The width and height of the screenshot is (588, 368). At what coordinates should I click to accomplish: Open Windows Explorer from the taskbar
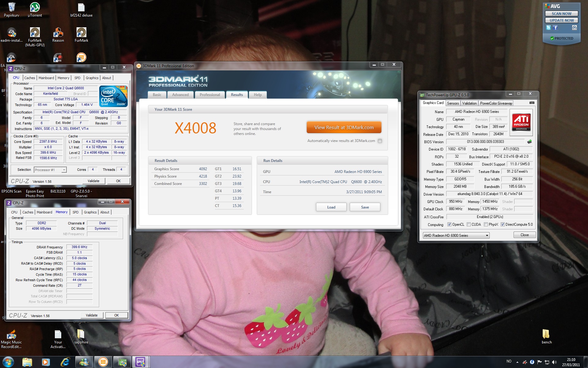pos(27,362)
